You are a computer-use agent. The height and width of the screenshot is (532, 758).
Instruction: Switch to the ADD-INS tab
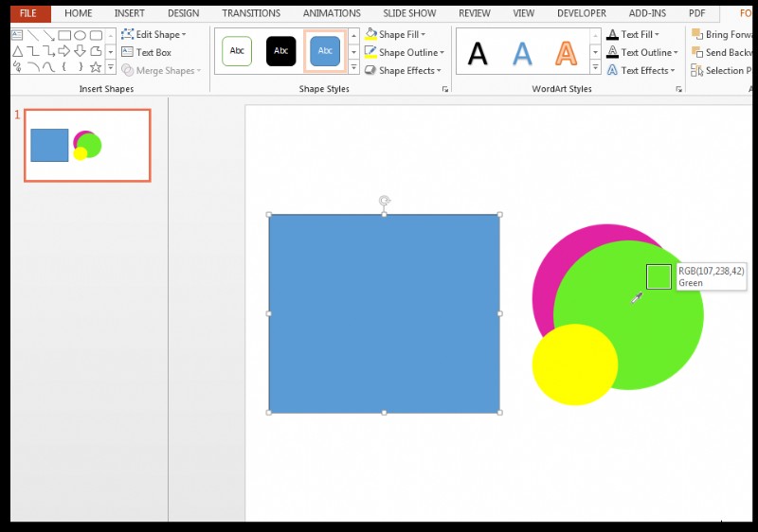(x=647, y=13)
